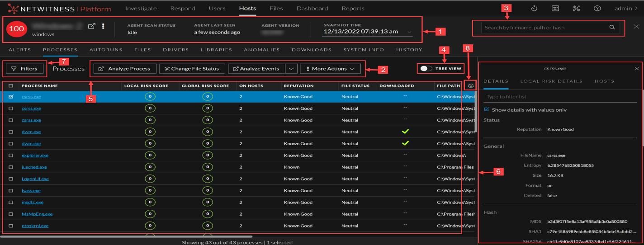Close the host details view

(636, 27)
